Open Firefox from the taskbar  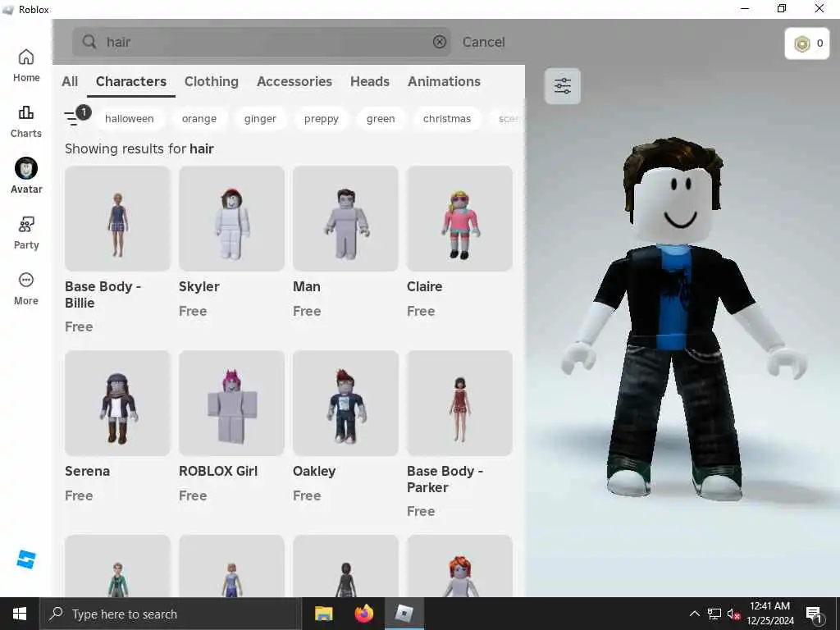point(363,614)
